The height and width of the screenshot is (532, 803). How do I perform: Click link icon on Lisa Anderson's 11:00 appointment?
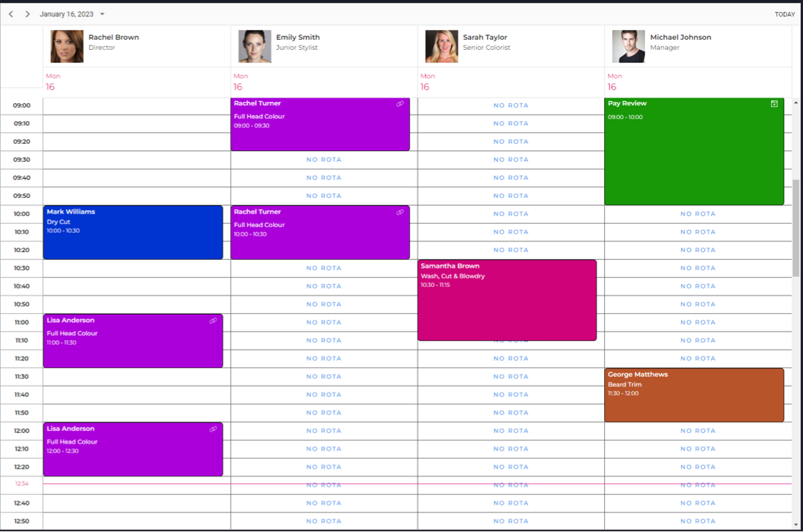point(213,320)
